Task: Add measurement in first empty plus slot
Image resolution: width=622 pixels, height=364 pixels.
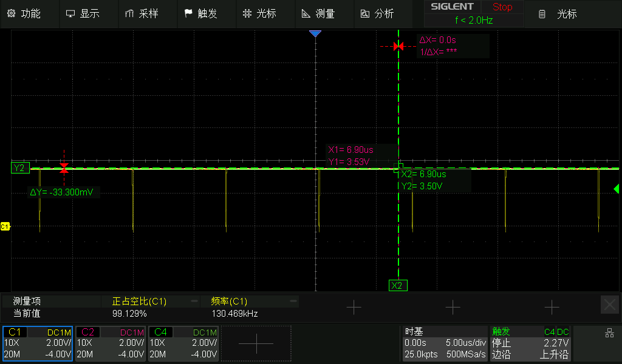Action: coord(354,307)
